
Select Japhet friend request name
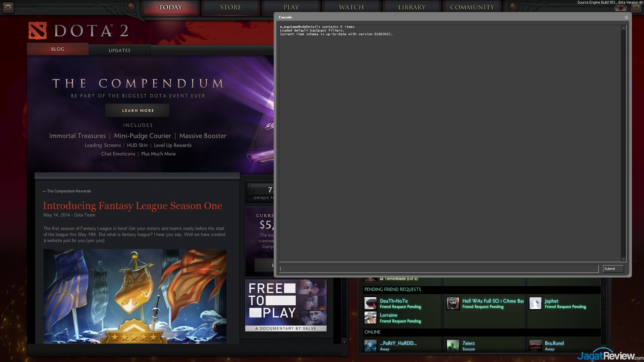click(551, 301)
